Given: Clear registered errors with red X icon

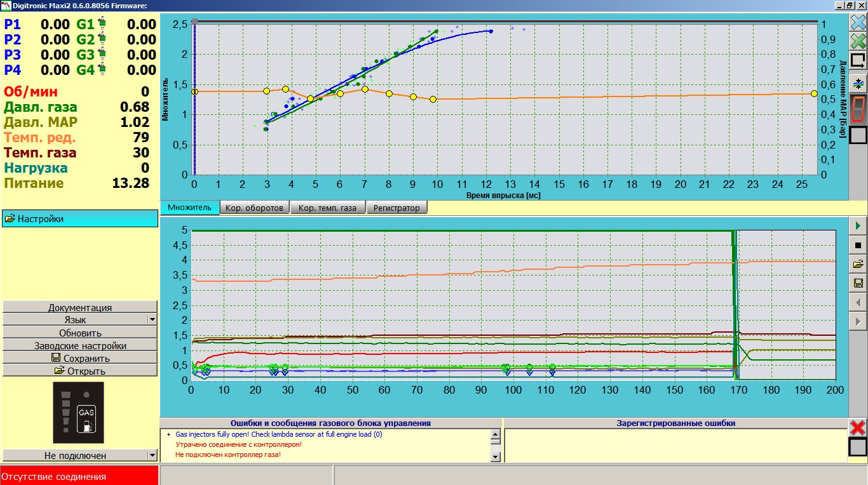Looking at the screenshot, I should click(858, 427).
